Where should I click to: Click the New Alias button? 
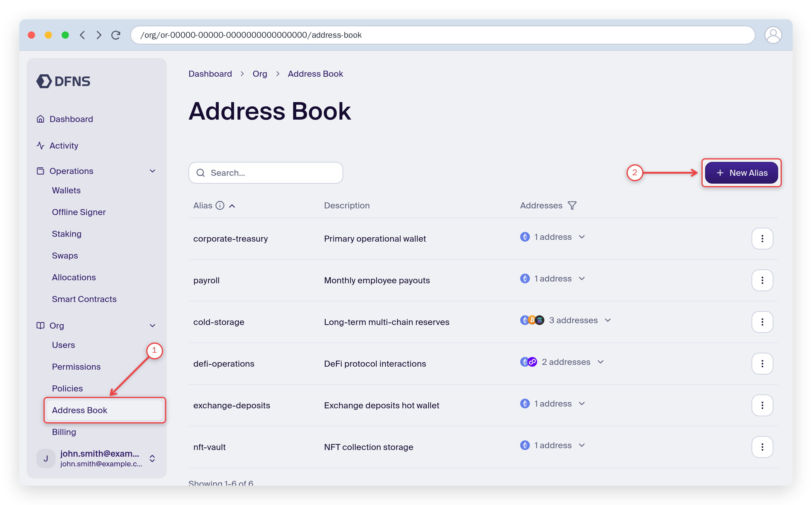pyautogui.click(x=741, y=173)
